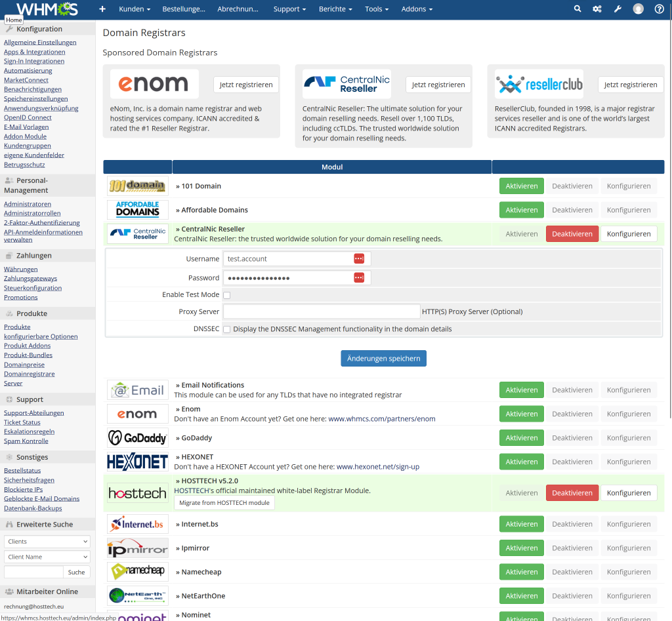Click the HEXONET module logo

click(x=138, y=462)
